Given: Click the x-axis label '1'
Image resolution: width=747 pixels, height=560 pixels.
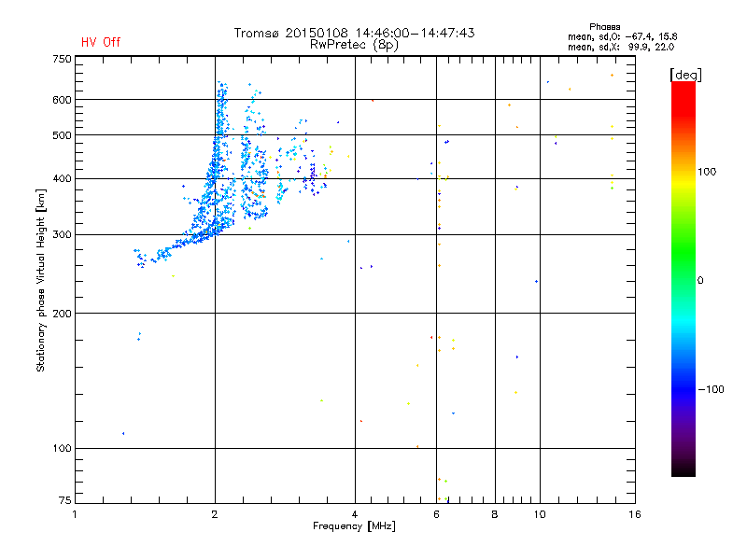Looking at the screenshot, I should click(x=75, y=514).
